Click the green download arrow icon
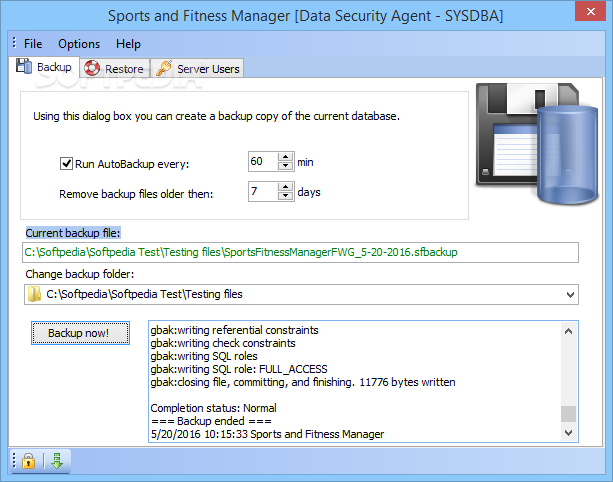613x482 pixels. click(57, 461)
